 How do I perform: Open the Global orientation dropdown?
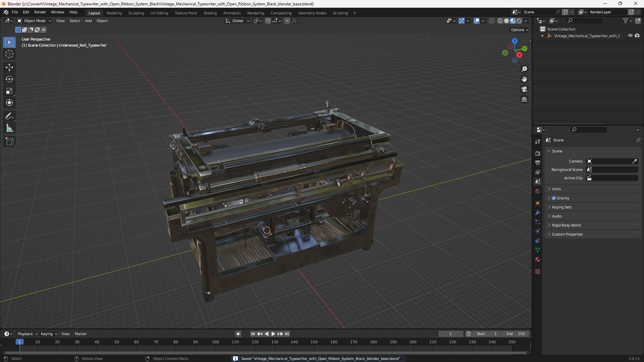(x=237, y=21)
